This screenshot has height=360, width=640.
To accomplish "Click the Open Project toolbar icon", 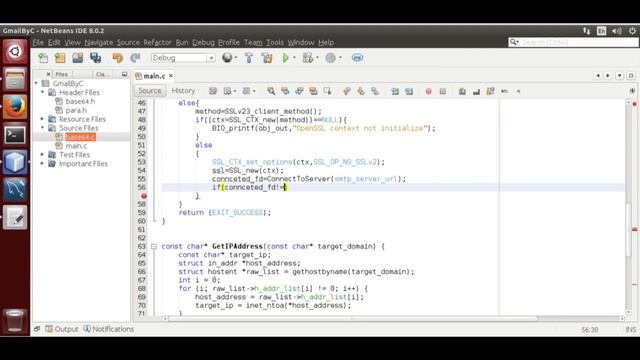I will [x=78, y=58].
